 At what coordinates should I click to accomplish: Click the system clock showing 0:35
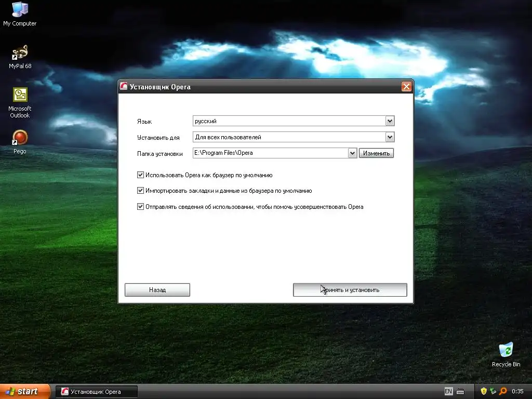point(517,392)
